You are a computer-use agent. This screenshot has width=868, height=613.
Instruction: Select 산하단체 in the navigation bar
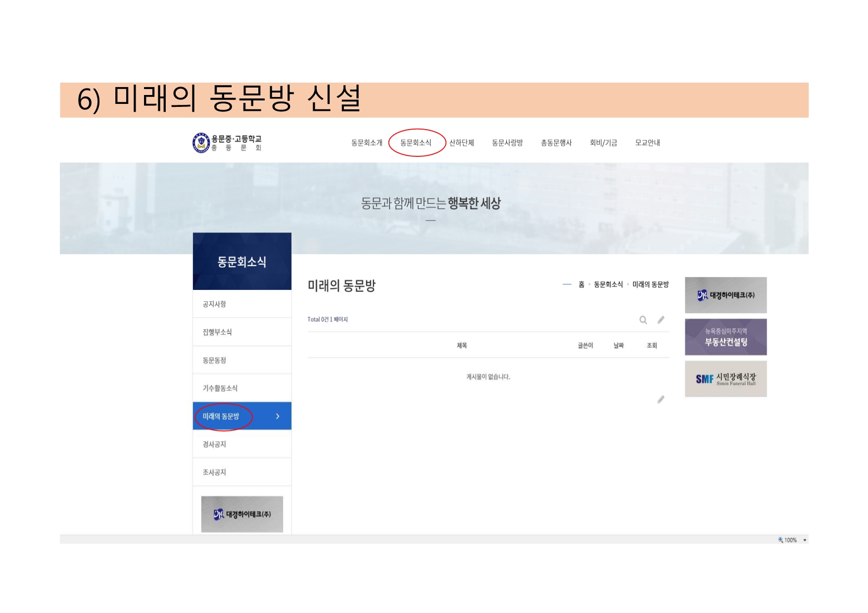coord(462,142)
